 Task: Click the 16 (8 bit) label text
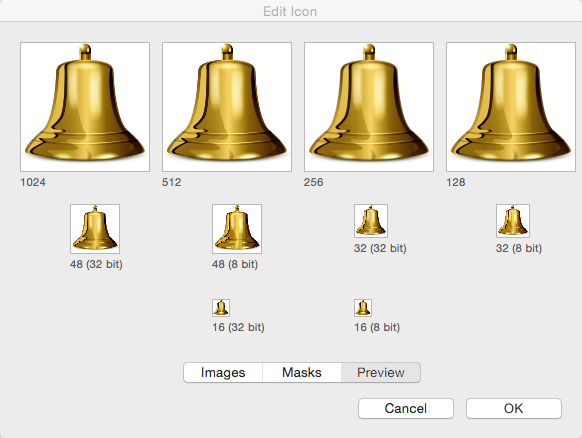[377, 327]
